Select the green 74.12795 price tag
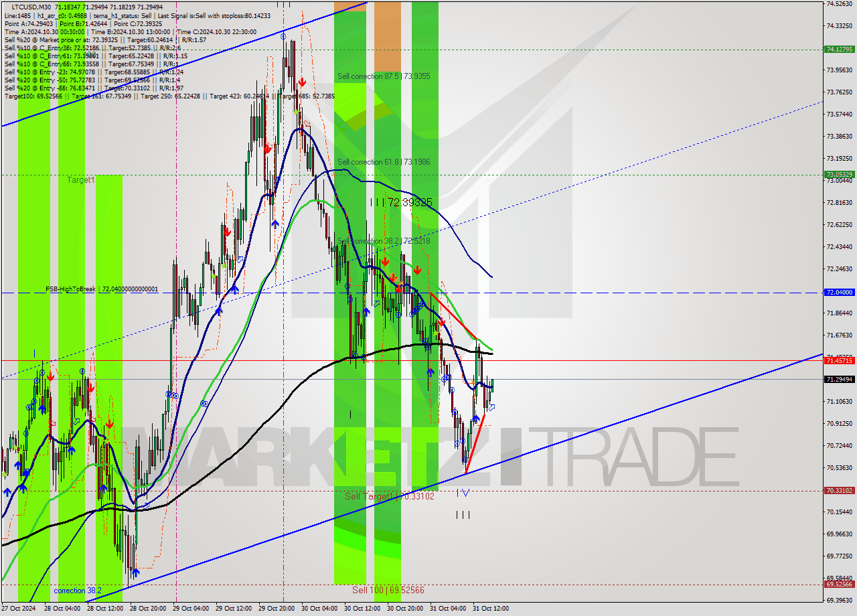This screenshot has height=616, width=857. point(840,49)
